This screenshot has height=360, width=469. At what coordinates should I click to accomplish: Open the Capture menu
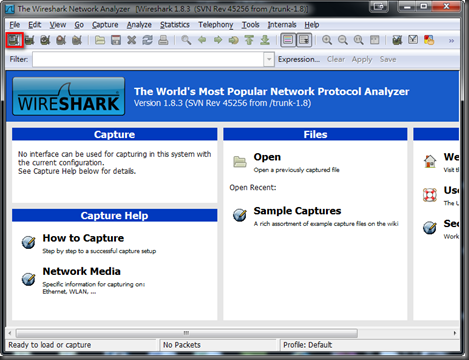(x=105, y=25)
